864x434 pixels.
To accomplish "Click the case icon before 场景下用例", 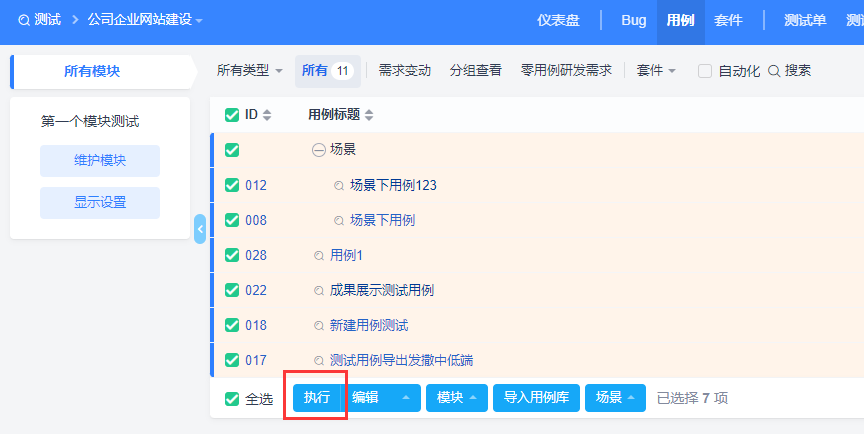I will coord(339,221).
